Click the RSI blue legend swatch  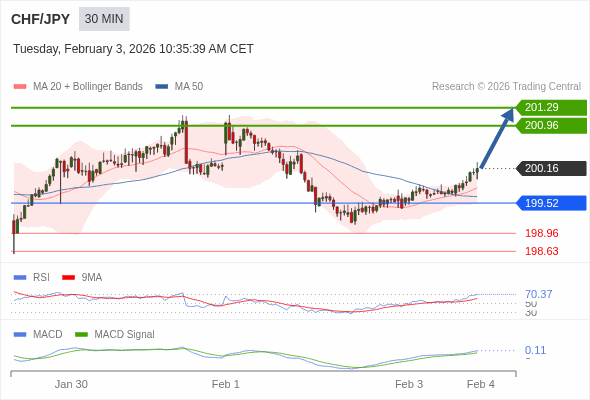tap(20, 278)
